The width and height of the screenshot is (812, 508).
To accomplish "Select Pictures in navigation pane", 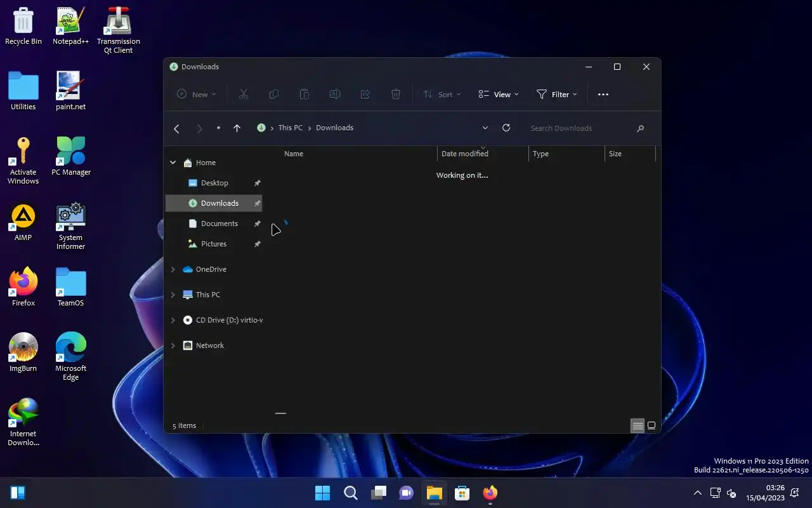I will click(214, 244).
